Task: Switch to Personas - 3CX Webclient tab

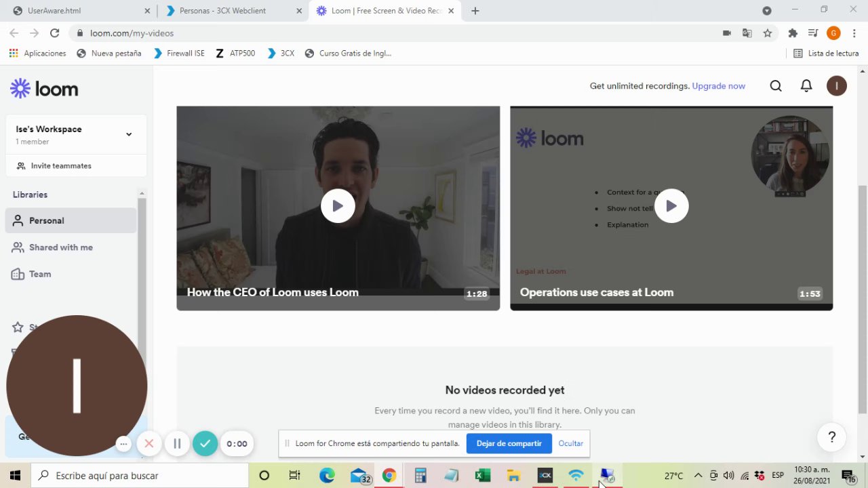Action: point(233,11)
